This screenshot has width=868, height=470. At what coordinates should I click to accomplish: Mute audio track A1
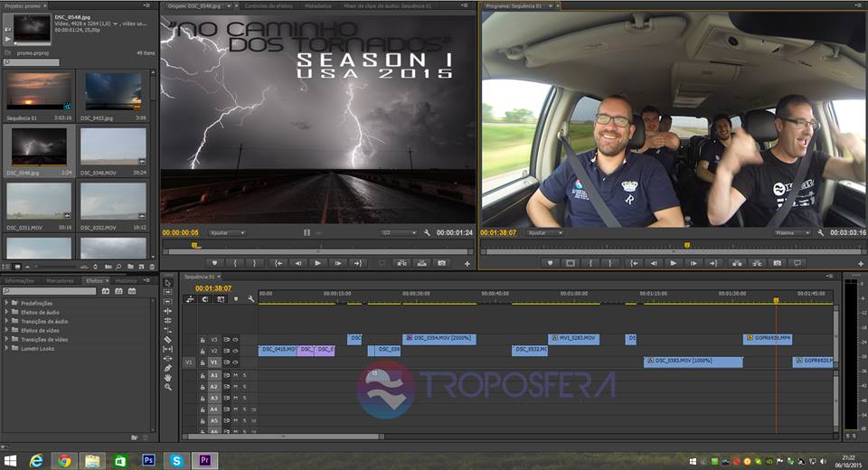236,375
